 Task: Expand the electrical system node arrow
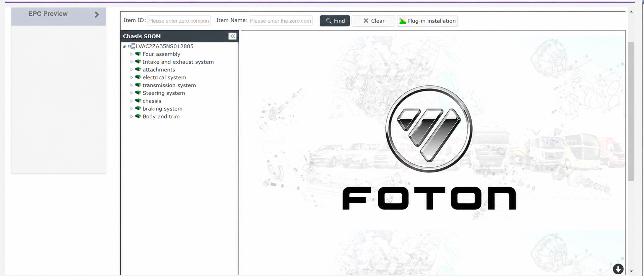click(131, 78)
